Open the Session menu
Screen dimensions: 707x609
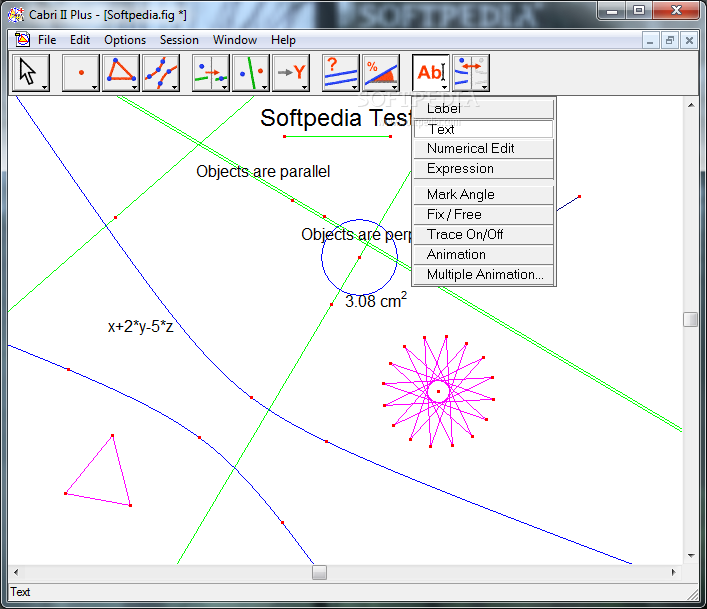[x=179, y=40]
